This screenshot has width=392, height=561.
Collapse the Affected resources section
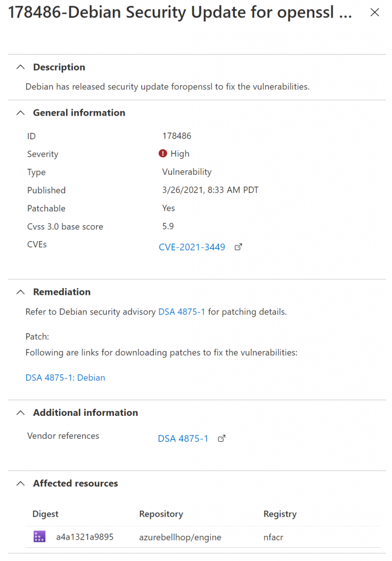(x=21, y=483)
